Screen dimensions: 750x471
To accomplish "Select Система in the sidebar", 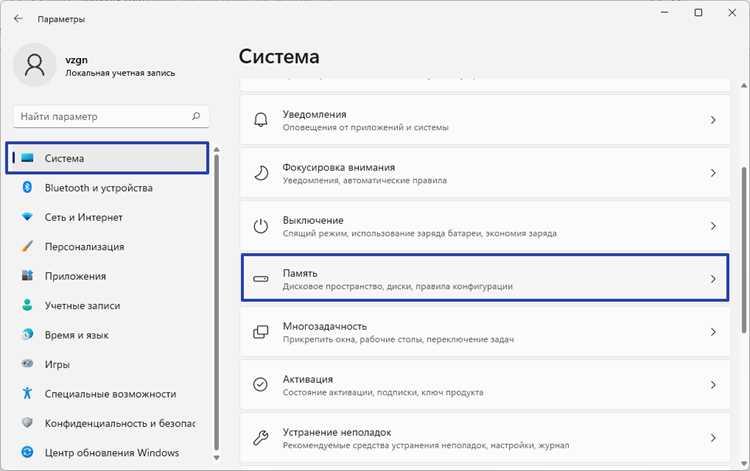I will [108, 158].
